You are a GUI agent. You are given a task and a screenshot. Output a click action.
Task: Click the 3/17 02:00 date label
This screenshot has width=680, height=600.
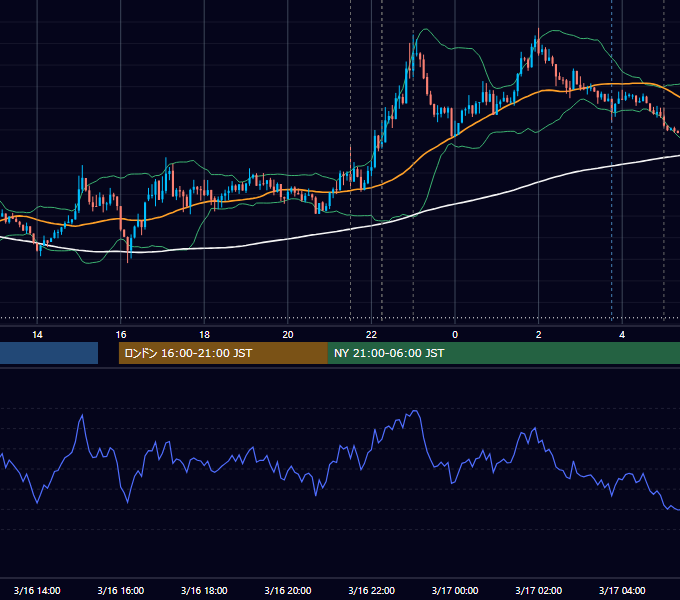pyautogui.click(x=539, y=590)
